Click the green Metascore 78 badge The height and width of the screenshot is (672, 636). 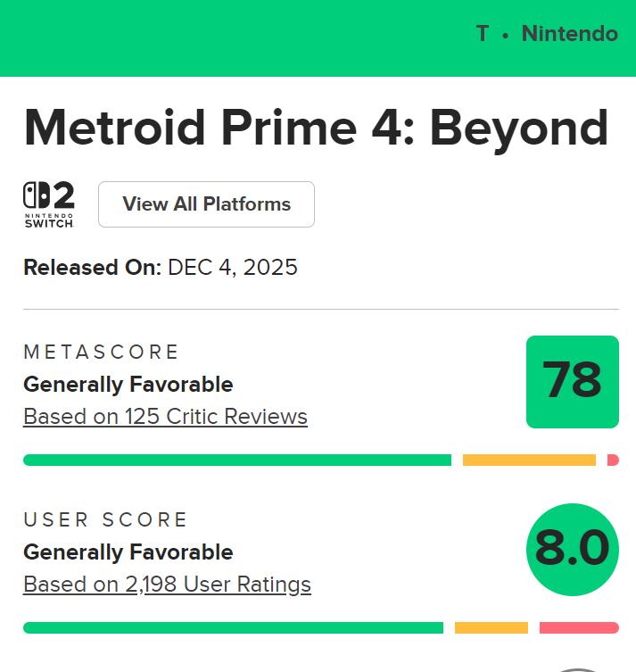coord(572,381)
